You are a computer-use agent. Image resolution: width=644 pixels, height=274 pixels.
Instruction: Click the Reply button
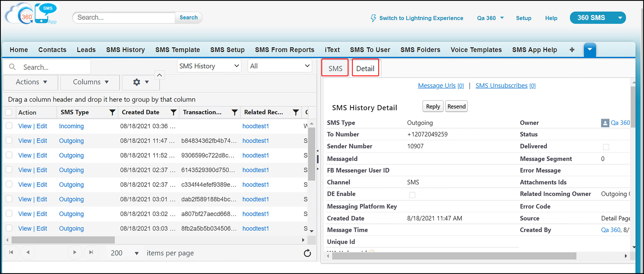433,107
